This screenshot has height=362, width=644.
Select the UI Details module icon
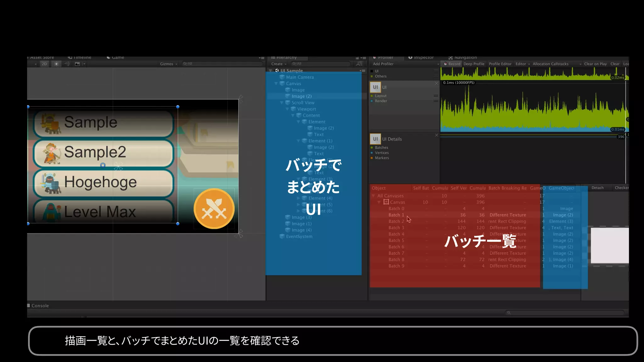coord(375,139)
